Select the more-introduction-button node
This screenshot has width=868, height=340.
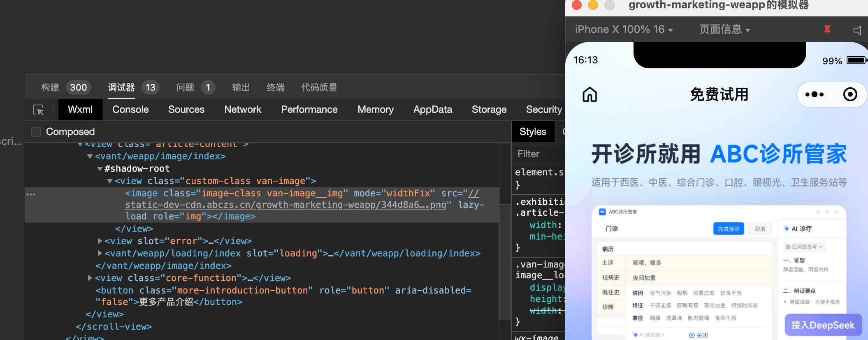coord(283,296)
